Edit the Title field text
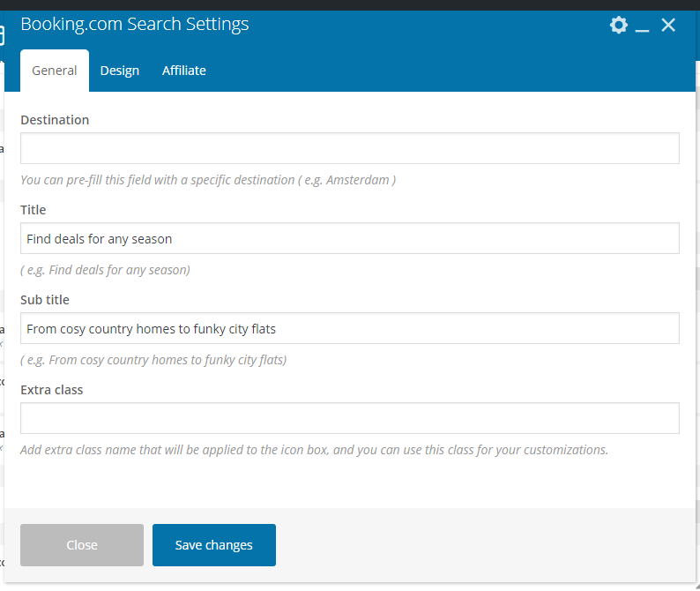This screenshot has height=591, width=700. (x=349, y=238)
